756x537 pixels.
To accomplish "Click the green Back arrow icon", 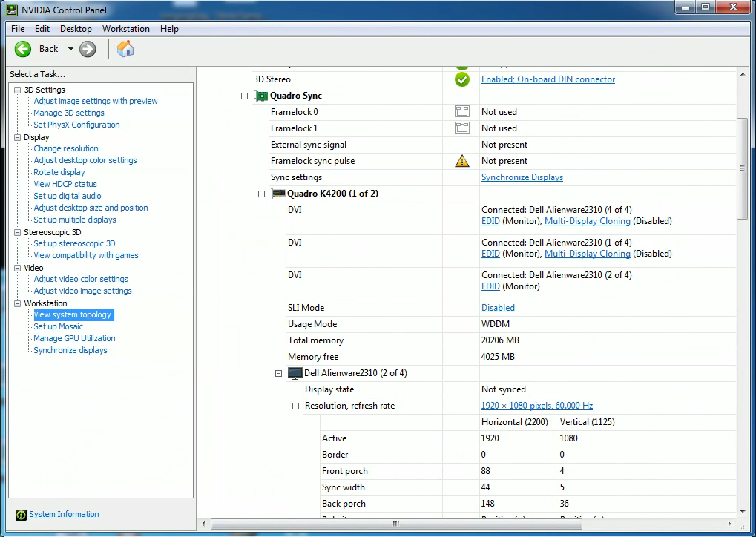I will [x=23, y=49].
